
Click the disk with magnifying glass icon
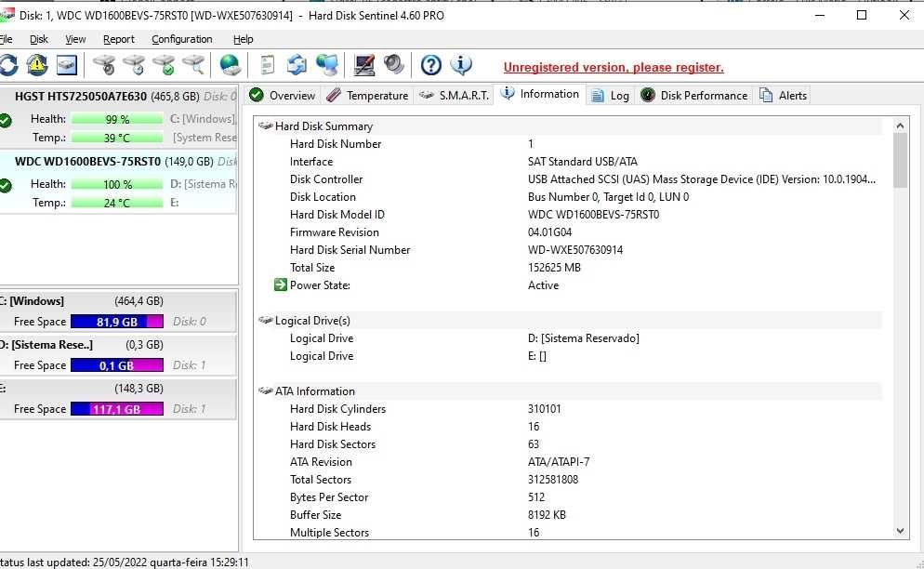click(193, 65)
